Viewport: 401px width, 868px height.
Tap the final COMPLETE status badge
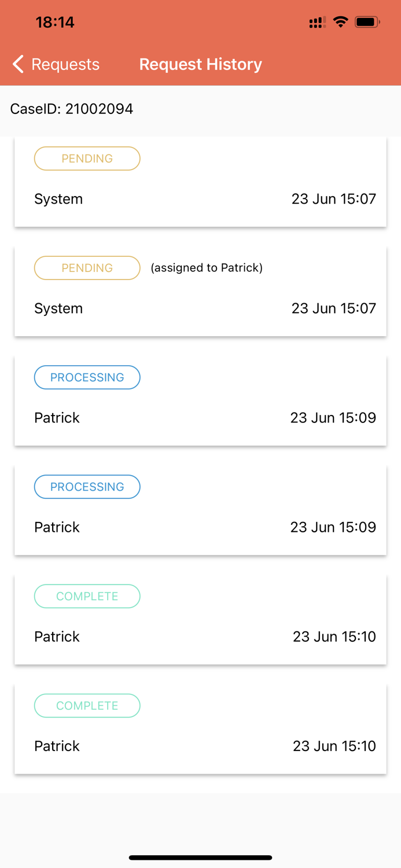point(87,705)
